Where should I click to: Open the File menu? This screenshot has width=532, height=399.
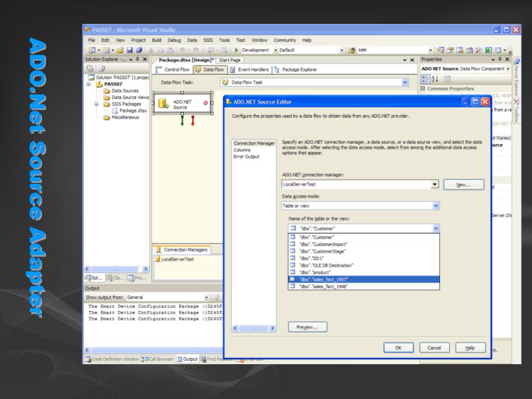[91, 40]
